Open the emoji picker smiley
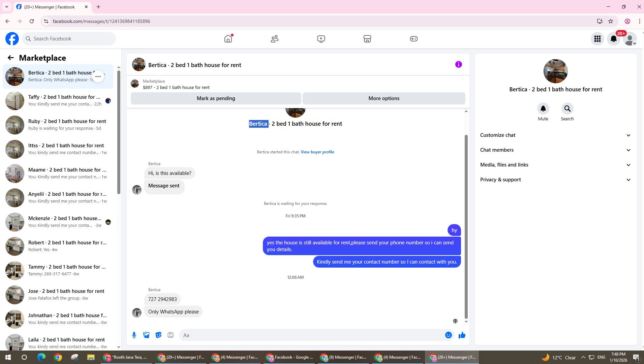The height and width of the screenshot is (364, 644). (x=448, y=335)
